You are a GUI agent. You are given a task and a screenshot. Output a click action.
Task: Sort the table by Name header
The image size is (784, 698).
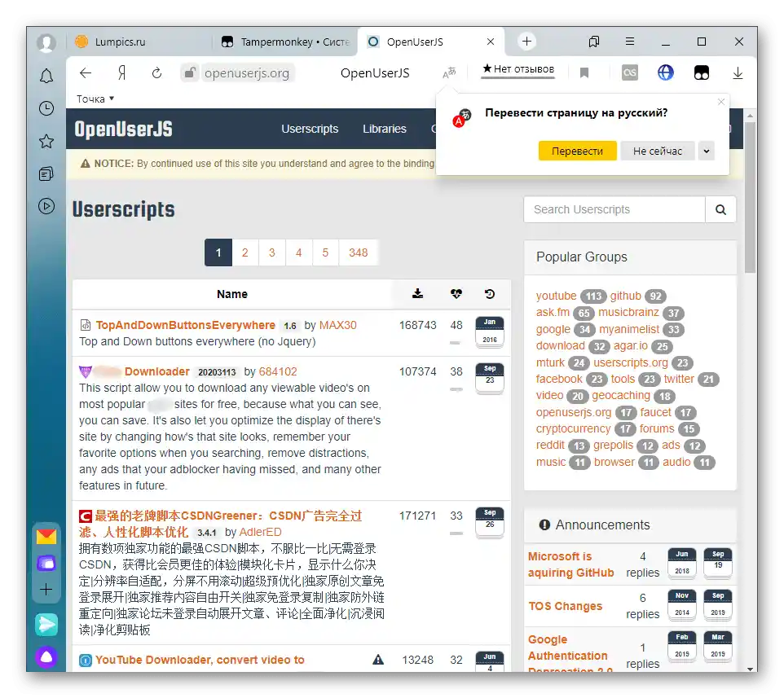tap(232, 294)
